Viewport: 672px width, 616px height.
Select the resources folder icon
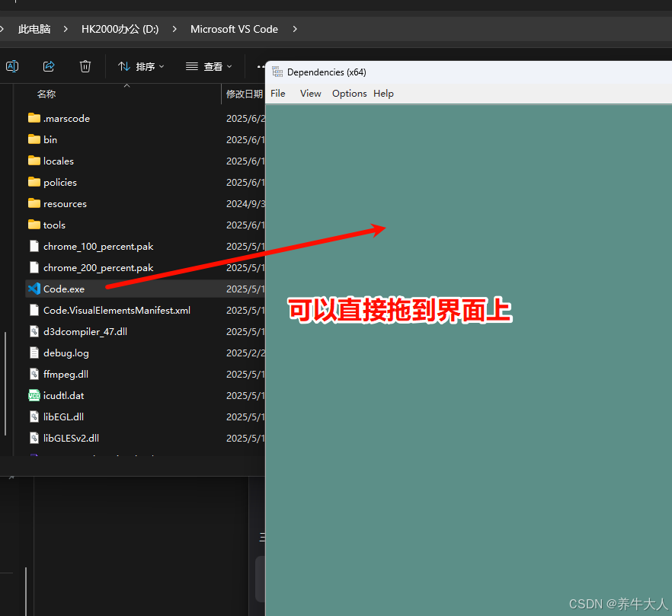point(34,203)
